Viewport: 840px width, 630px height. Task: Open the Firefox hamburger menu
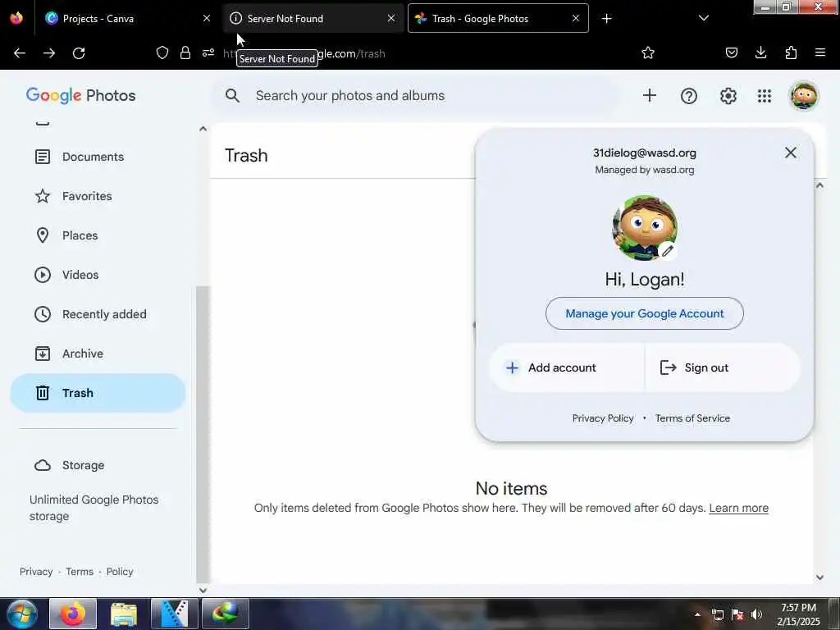click(820, 52)
